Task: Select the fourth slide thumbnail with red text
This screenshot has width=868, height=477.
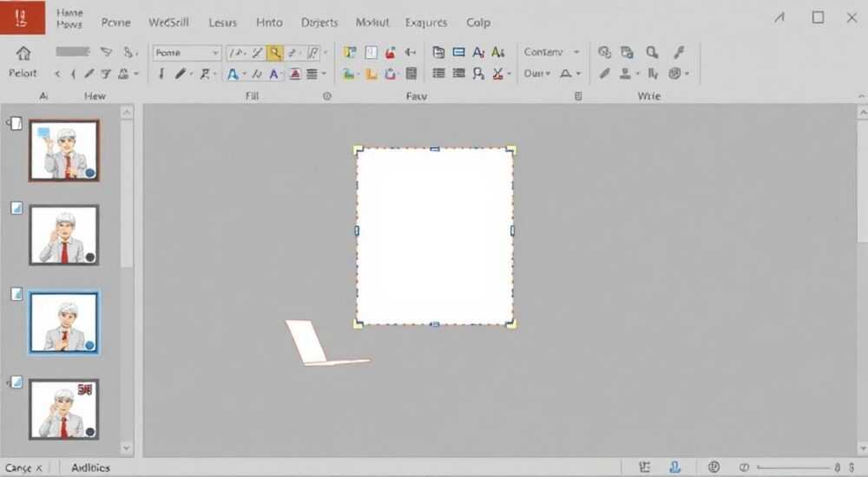Action: click(x=64, y=409)
